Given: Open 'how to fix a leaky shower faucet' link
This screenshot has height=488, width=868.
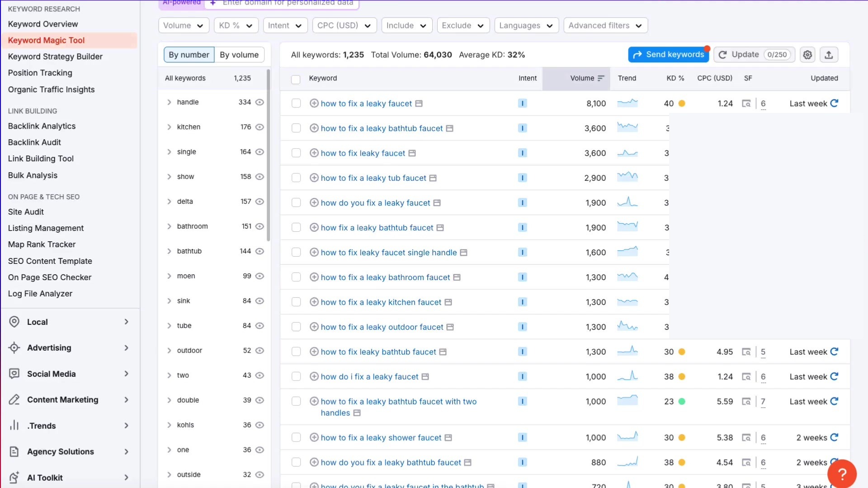Looking at the screenshot, I should pyautogui.click(x=381, y=438).
